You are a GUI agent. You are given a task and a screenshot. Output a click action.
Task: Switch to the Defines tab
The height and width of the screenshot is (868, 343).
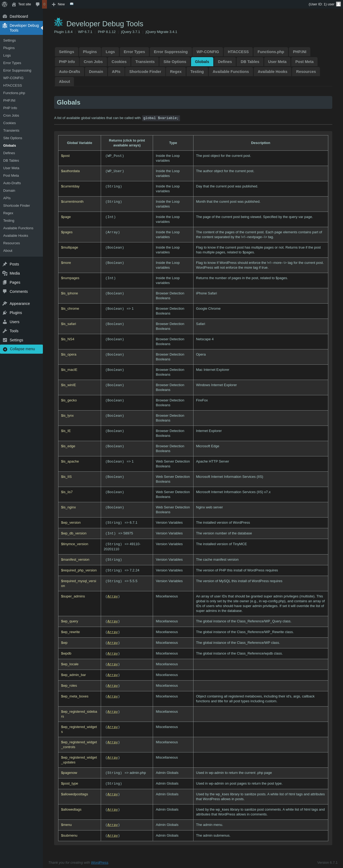[225, 62]
